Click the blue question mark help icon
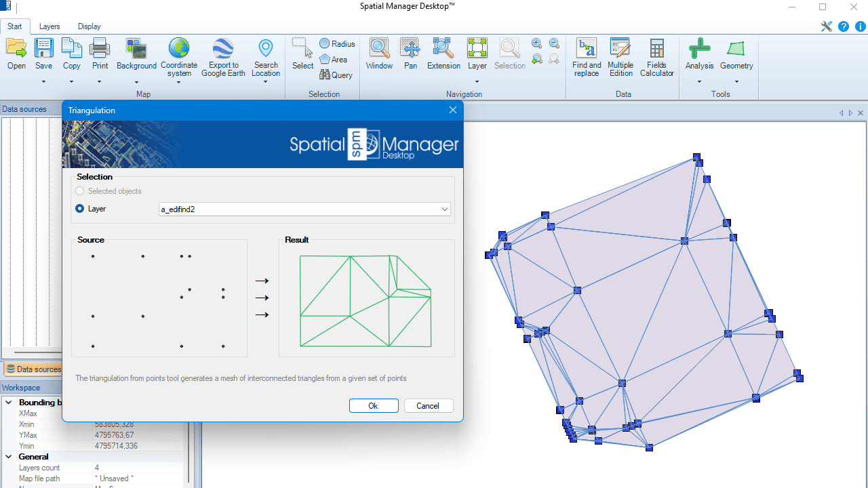 coord(844,26)
